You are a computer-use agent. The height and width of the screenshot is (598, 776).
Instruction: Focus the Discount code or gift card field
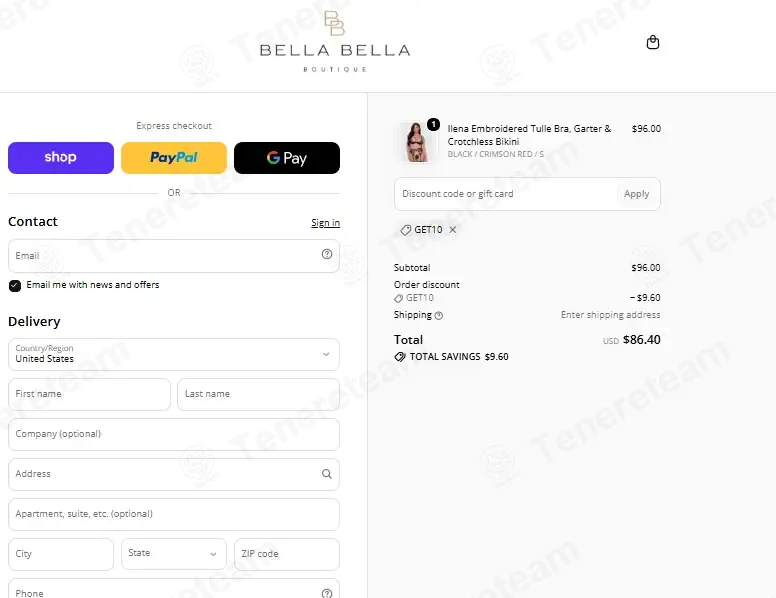(x=506, y=194)
